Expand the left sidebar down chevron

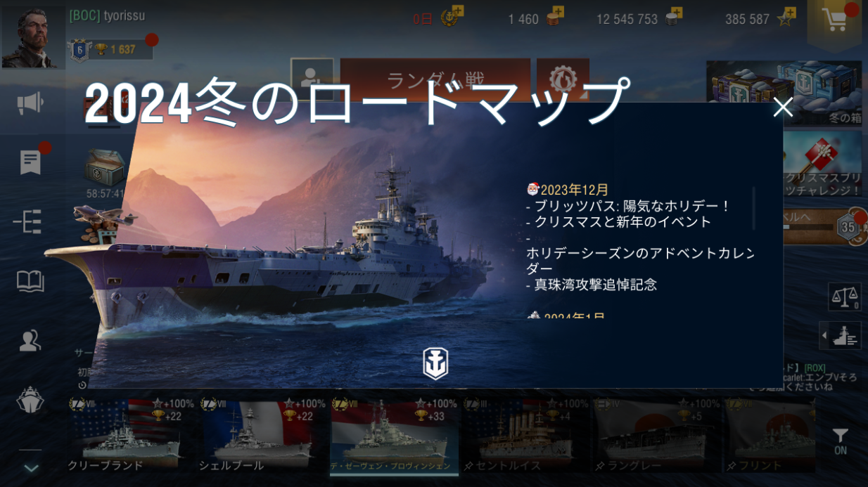click(x=32, y=467)
